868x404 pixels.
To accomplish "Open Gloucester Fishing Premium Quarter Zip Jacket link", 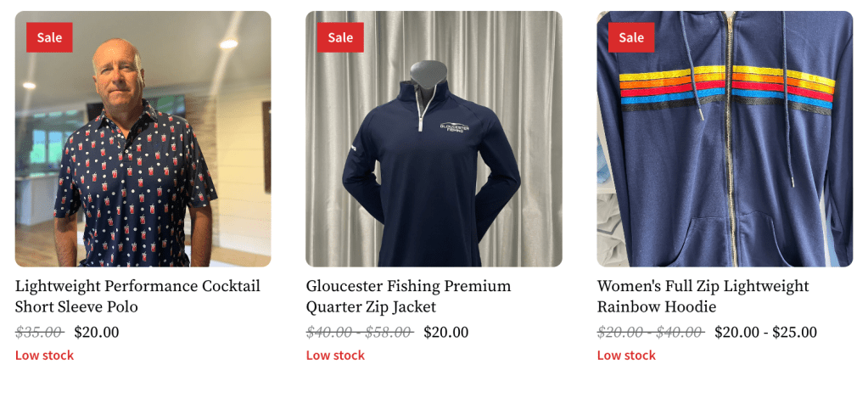I will (x=408, y=296).
